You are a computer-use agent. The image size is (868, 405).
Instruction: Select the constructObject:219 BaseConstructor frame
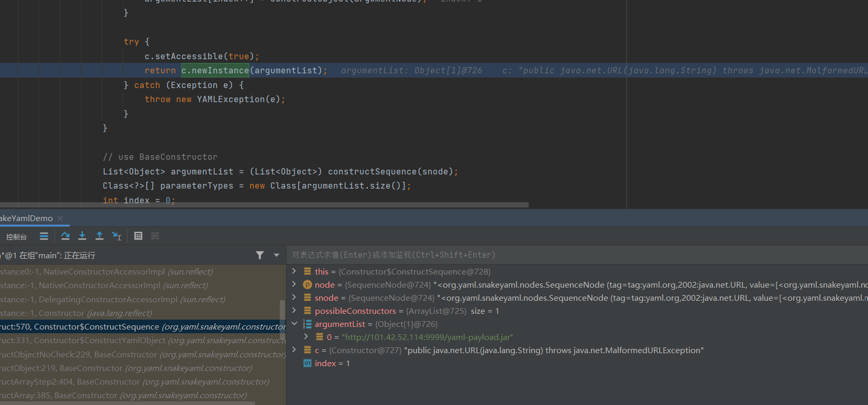coord(142,368)
